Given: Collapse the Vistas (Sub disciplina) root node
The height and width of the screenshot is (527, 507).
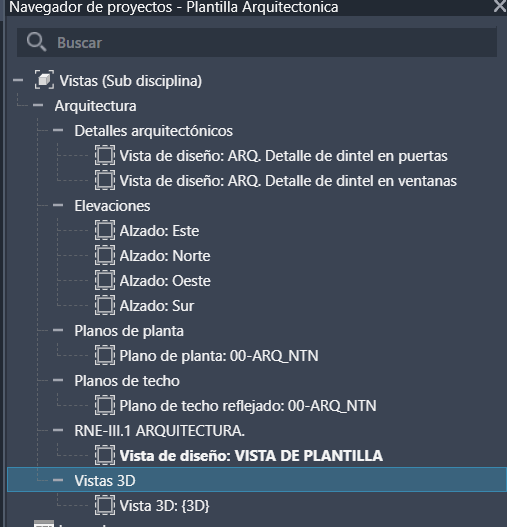Looking at the screenshot, I should click(18, 80).
